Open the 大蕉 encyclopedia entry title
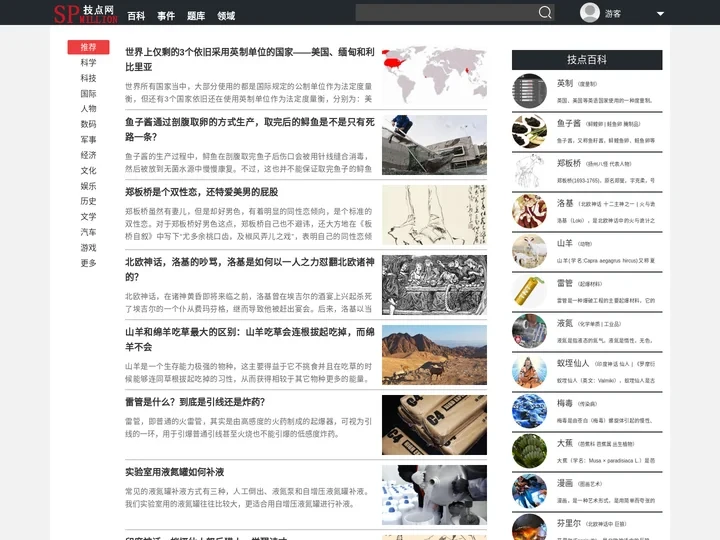Screen dimensions: 720x540 coord(565,443)
